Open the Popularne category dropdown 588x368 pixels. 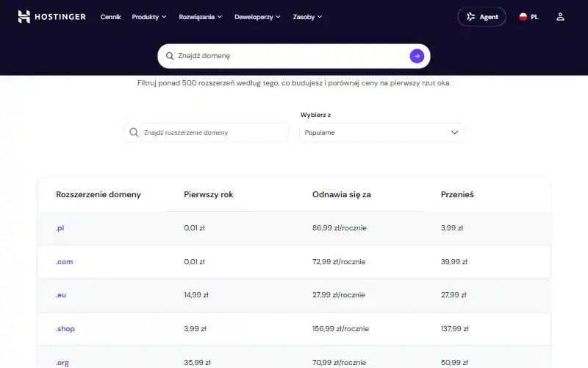pos(381,132)
